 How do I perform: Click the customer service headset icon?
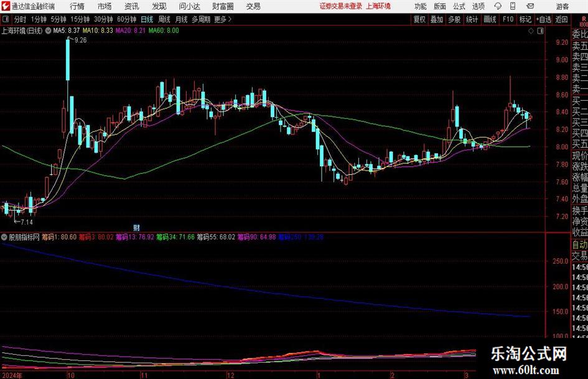pyautogui.click(x=498, y=6)
